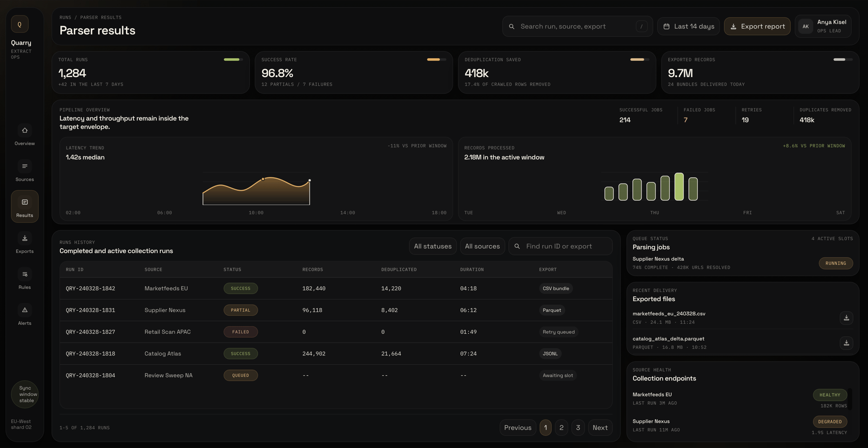Open the Sources sidebar icon
The image size is (868, 448).
25,167
